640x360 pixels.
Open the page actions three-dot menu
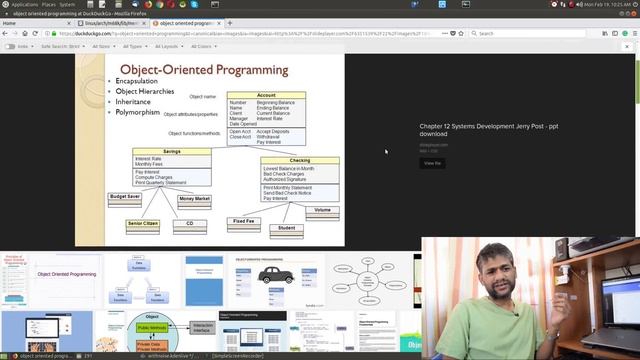point(444,33)
